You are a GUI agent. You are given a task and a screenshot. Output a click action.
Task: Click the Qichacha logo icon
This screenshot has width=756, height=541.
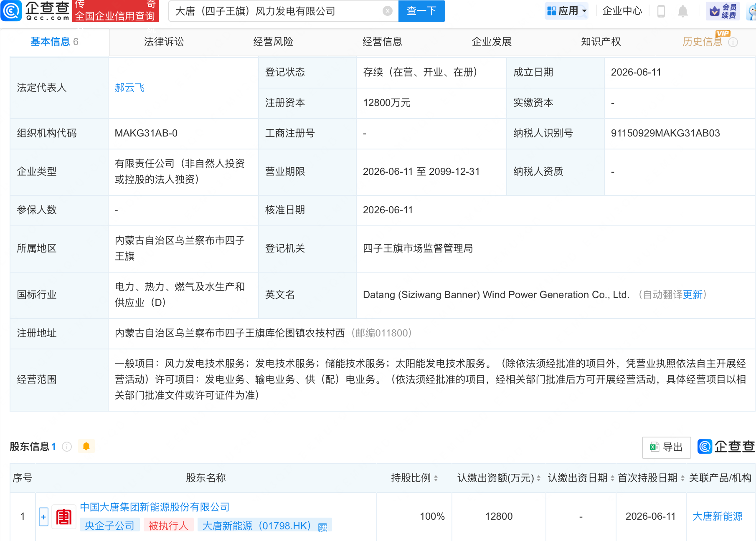click(11, 10)
